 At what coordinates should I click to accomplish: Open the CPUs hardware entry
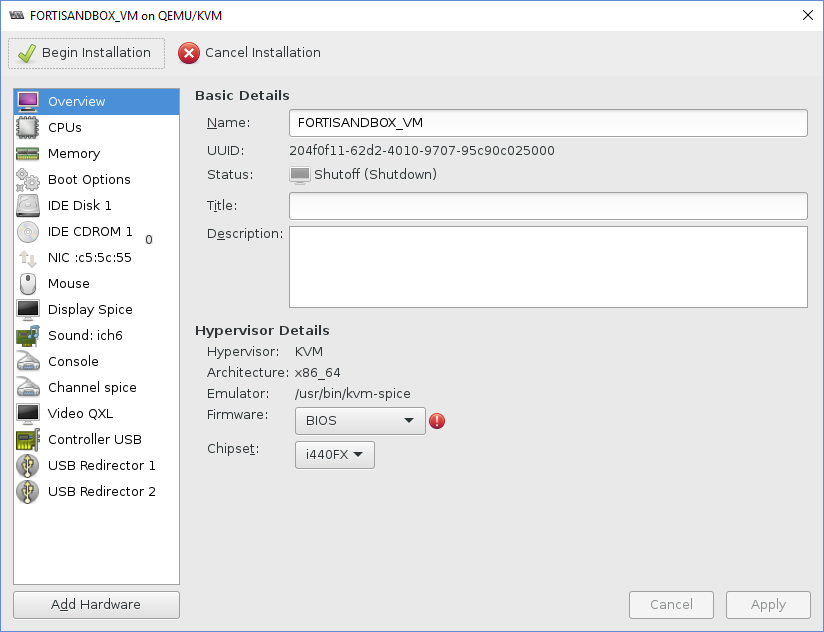click(x=97, y=128)
